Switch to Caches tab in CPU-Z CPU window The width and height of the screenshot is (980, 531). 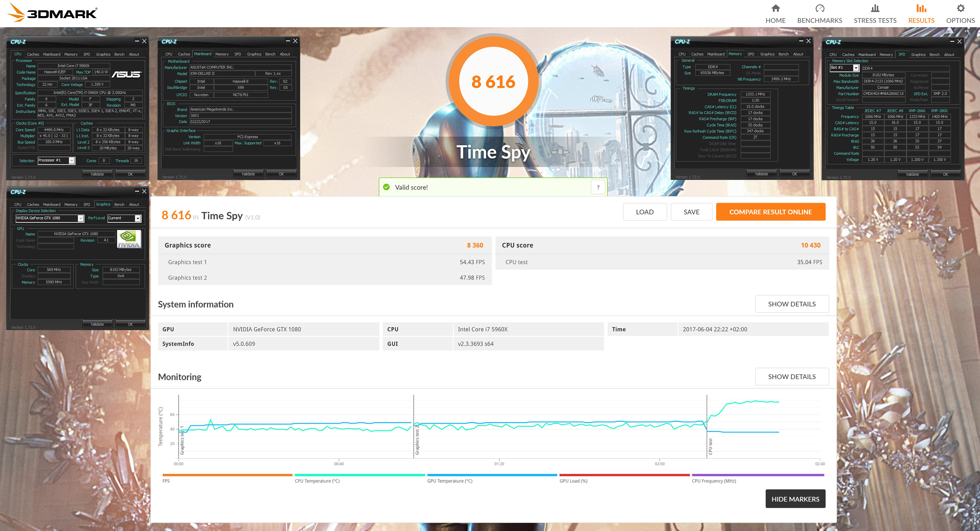coord(33,55)
